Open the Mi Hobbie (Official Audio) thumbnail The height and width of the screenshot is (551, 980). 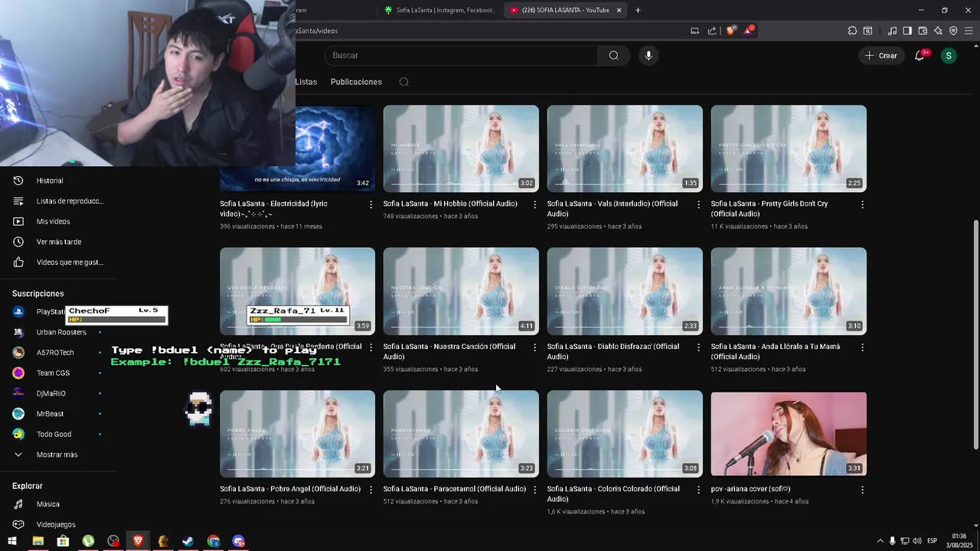[x=461, y=148]
